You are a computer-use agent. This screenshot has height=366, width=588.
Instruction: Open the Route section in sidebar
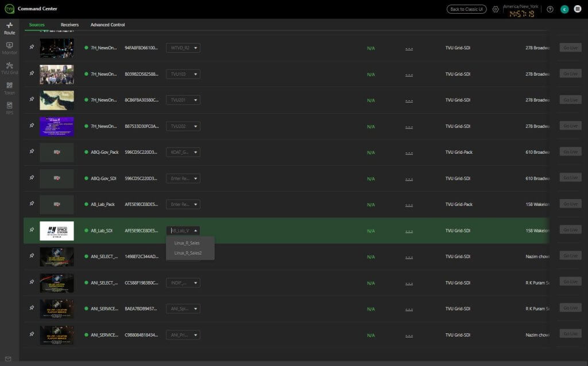pos(9,29)
